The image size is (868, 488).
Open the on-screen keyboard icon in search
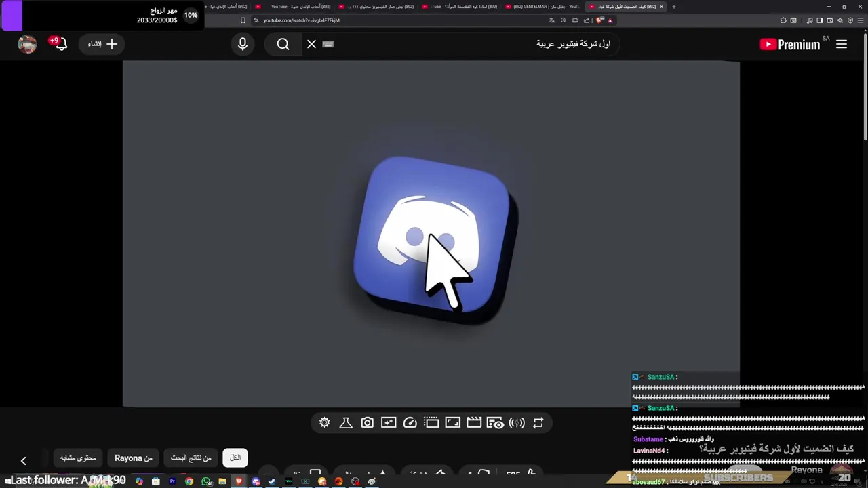click(328, 44)
